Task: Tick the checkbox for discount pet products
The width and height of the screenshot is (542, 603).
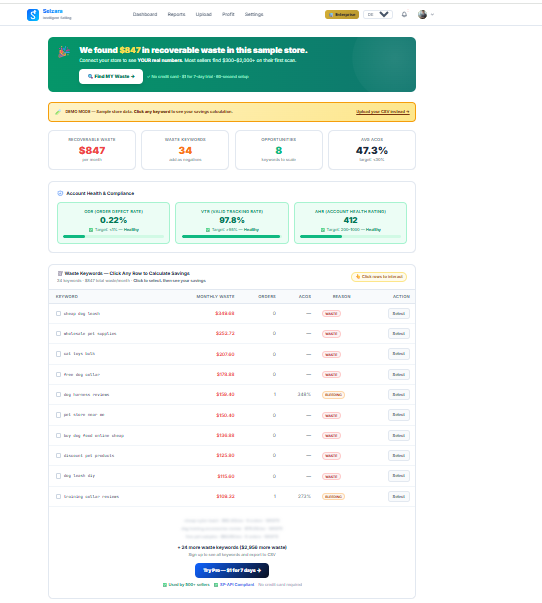Action: pos(58,455)
